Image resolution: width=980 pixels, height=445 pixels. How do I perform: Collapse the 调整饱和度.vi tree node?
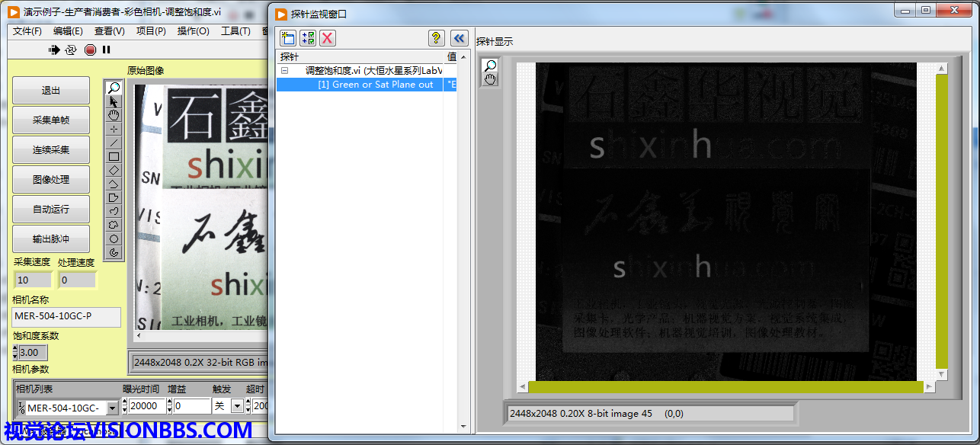[x=284, y=70]
